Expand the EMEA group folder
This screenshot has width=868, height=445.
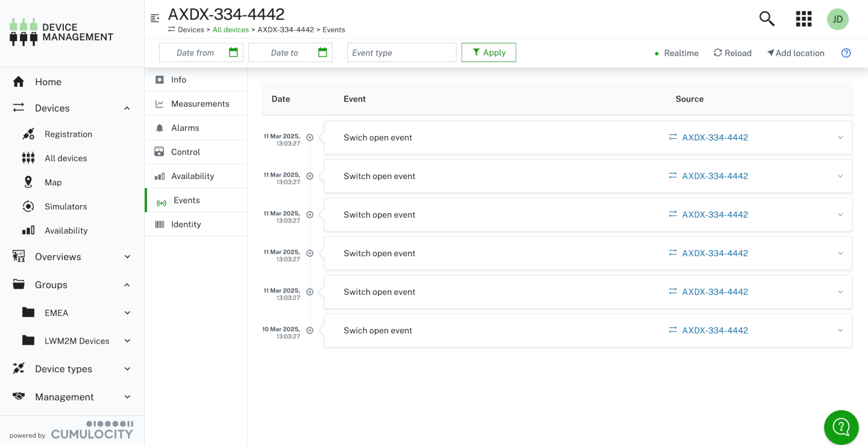click(127, 313)
